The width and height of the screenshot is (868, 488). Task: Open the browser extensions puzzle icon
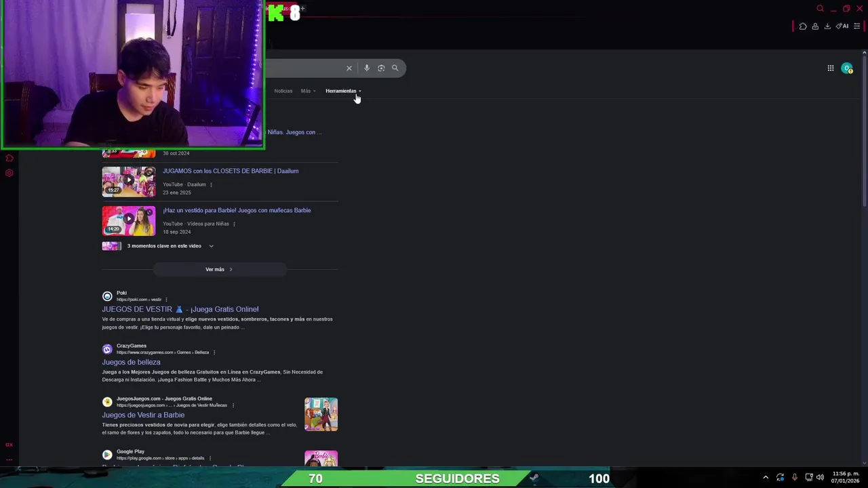pyautogui.click(x=803, y=26)
